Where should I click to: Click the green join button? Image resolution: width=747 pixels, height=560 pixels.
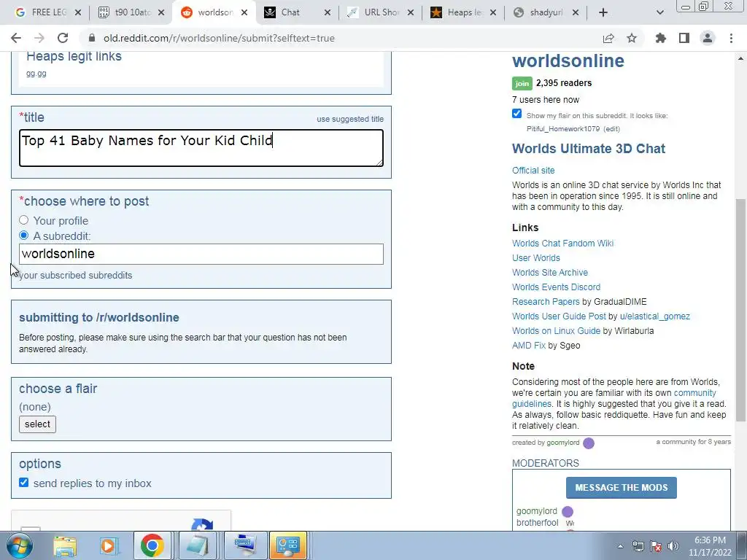[x=522, y=83]
